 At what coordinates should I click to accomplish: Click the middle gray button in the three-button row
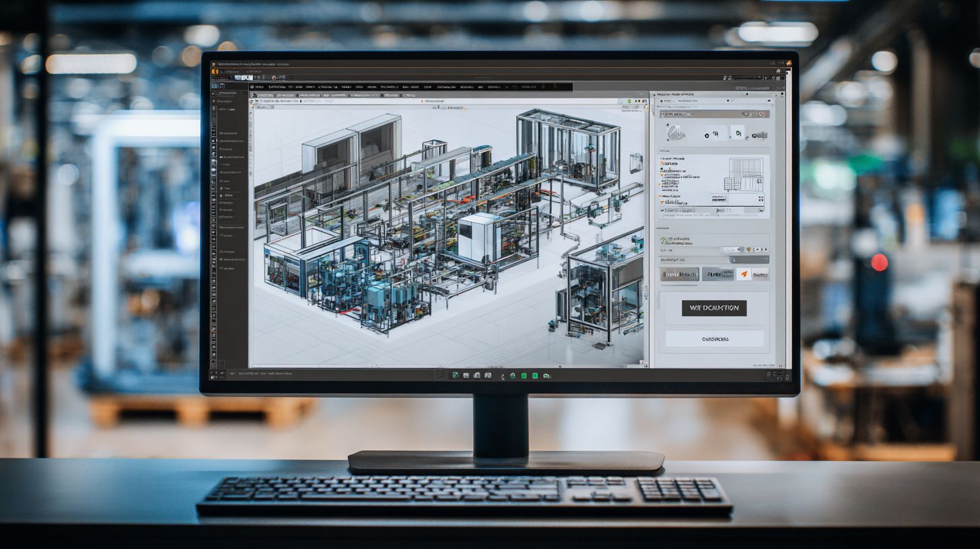click(717, 274)
